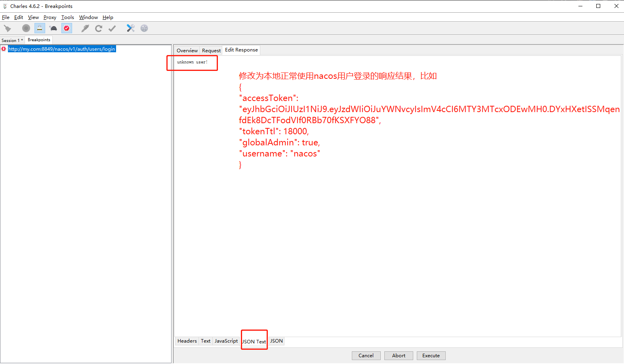Click the repeat request arrow icon

(x=99, y=28)
